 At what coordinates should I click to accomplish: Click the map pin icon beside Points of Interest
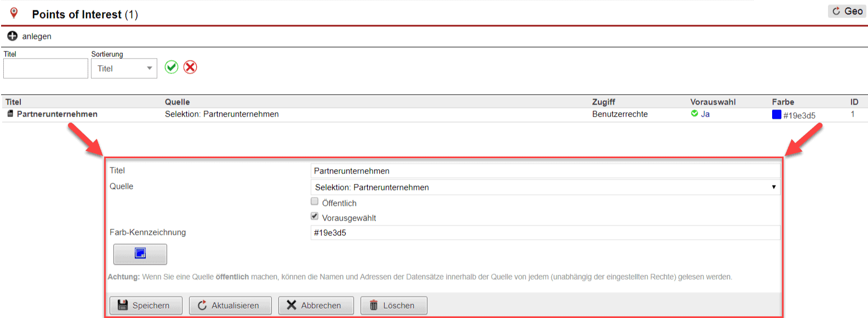pos(14,13)
